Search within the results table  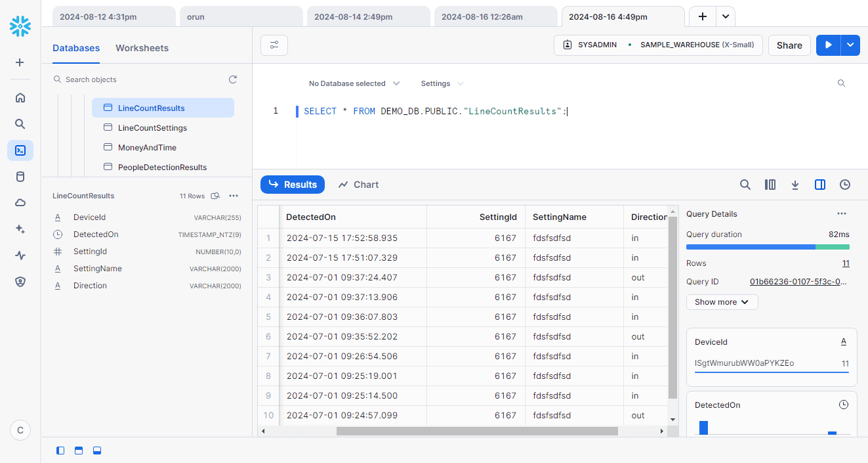(745, 185)
